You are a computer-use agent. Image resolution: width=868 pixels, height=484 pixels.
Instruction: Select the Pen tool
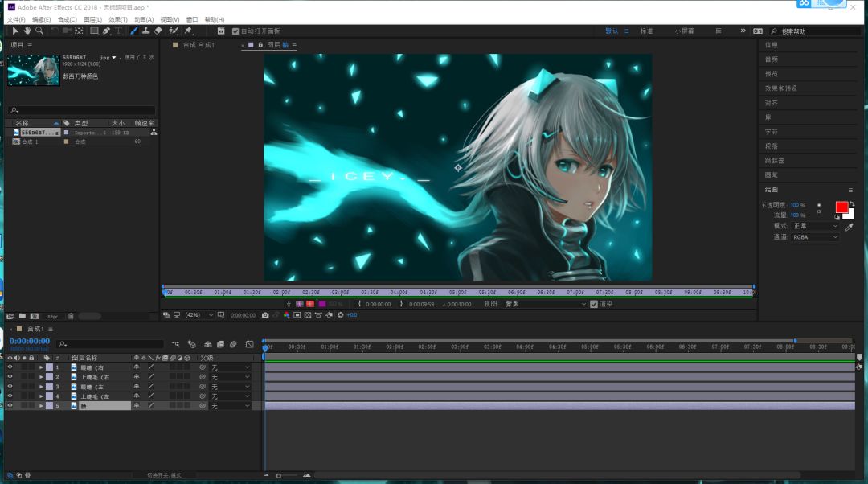pos(106,31)
